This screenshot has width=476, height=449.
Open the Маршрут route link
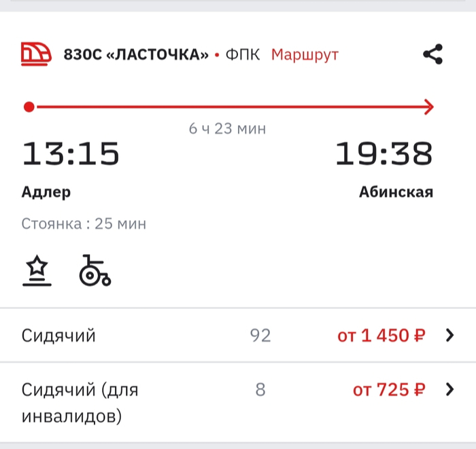pos(305,54)
